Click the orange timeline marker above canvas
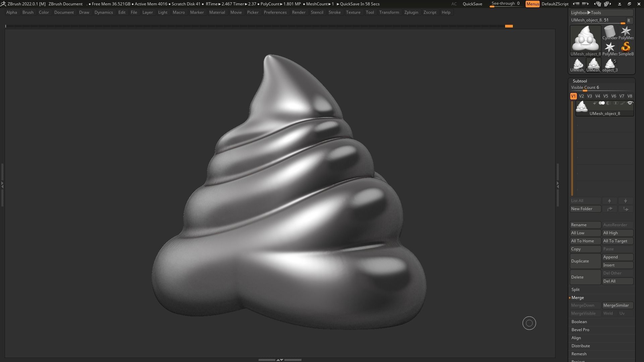This screenshot has width=644, height=362. (x=509, y=26)
